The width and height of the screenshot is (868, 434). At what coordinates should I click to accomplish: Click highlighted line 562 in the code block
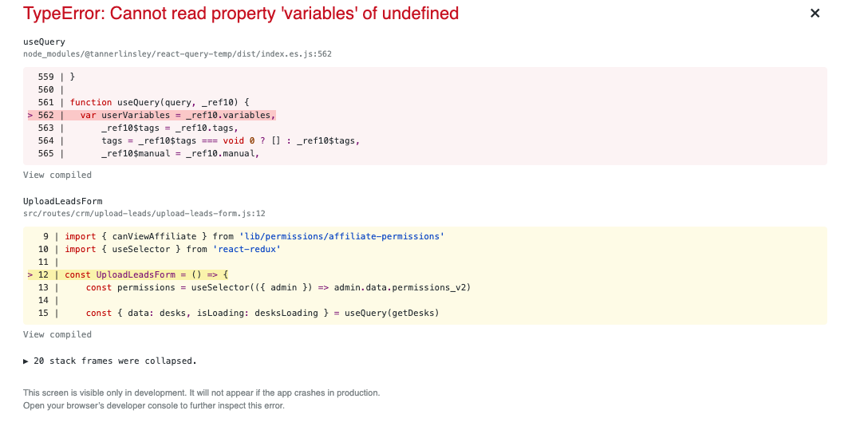pyautogui.click(x=152, y=115)
